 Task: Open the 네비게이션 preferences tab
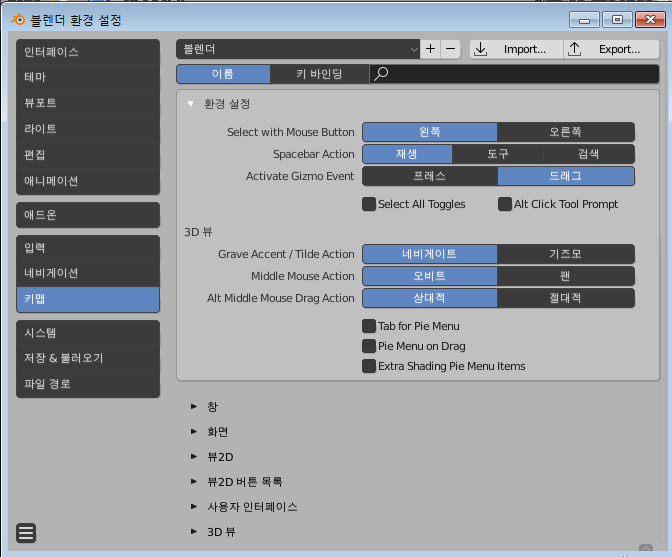tap(88, 273)
